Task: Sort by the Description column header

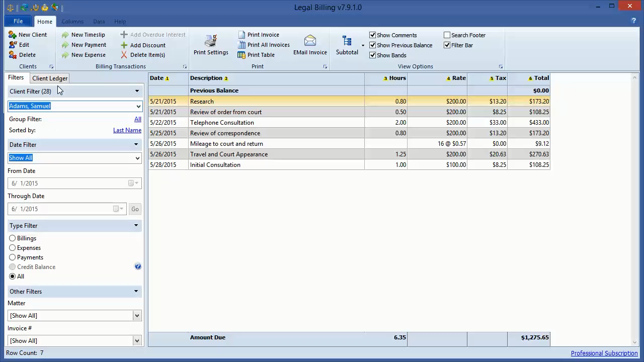Action: point(276,78)
